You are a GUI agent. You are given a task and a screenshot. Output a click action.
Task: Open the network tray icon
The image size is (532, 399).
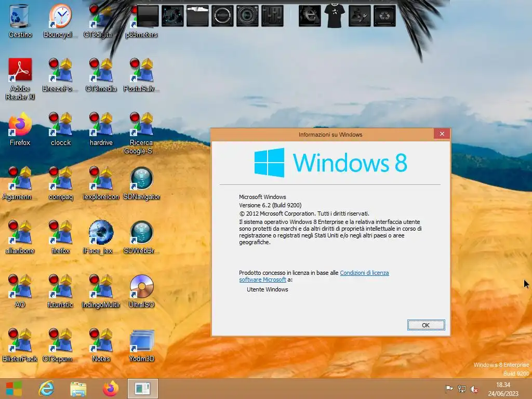click(x=461, y=389)
